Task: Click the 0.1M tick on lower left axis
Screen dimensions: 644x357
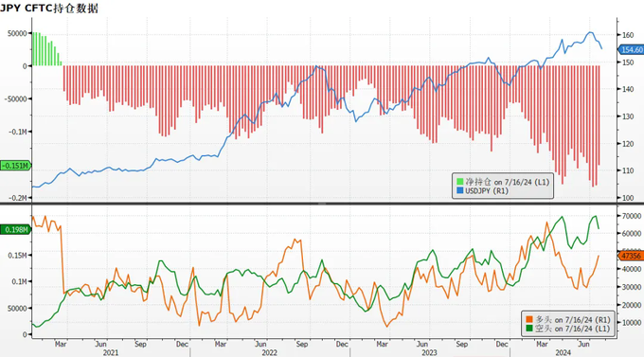Action: (x=19, y=282)
